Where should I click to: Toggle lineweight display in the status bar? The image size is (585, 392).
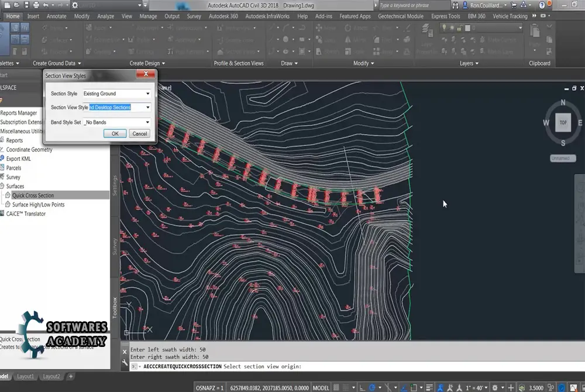[x=429, y=388]
